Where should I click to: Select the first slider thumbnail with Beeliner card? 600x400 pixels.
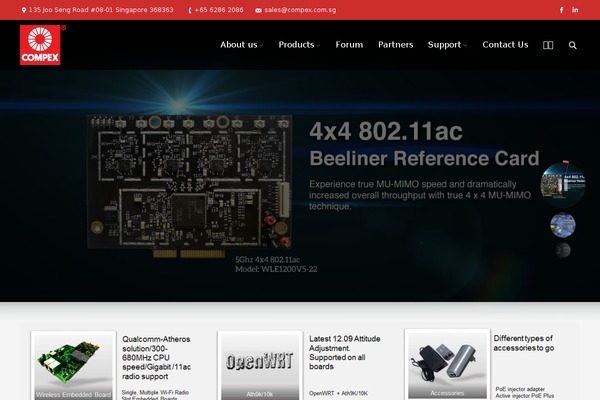click(562, 185)
